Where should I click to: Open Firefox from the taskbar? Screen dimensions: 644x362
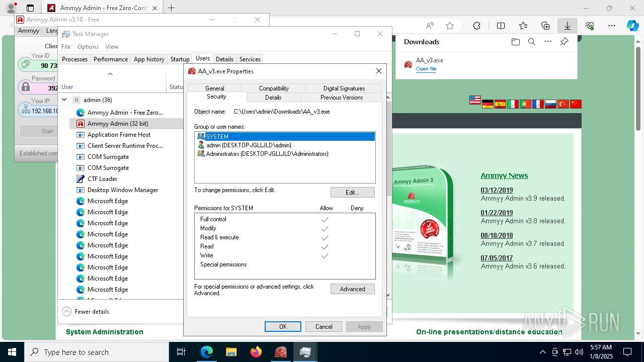pyautogui.click(x=256, y=352)
